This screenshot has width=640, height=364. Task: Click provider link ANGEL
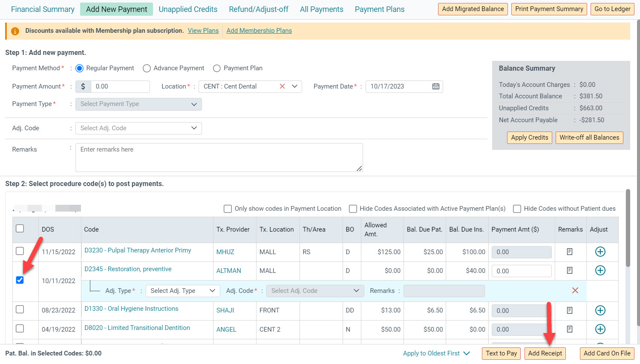(x=226, y=330)
